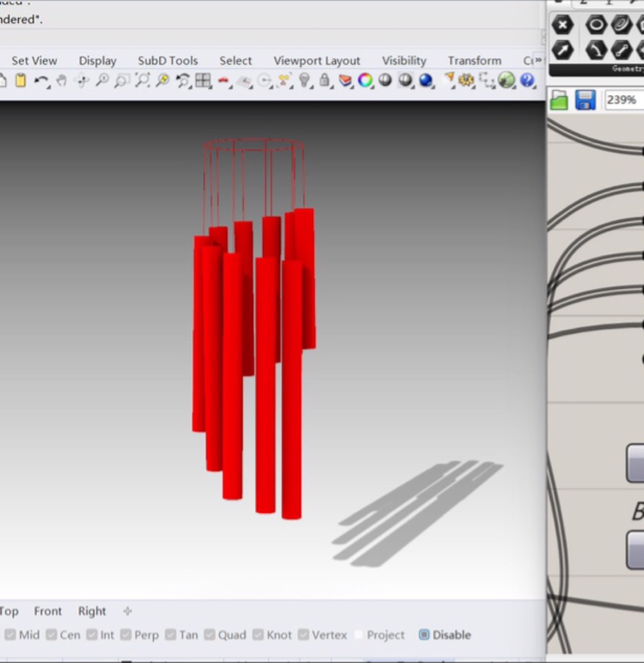Viewport: 644px width, 663px height.
Task: Switch to the Right viewport tab
Action: click(92, 611)
